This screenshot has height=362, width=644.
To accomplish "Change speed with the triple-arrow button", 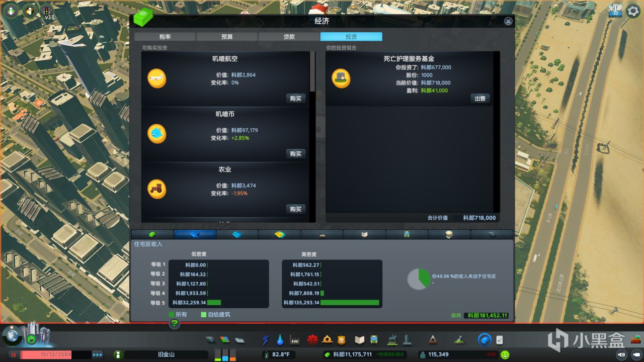I will click(98, 354).
